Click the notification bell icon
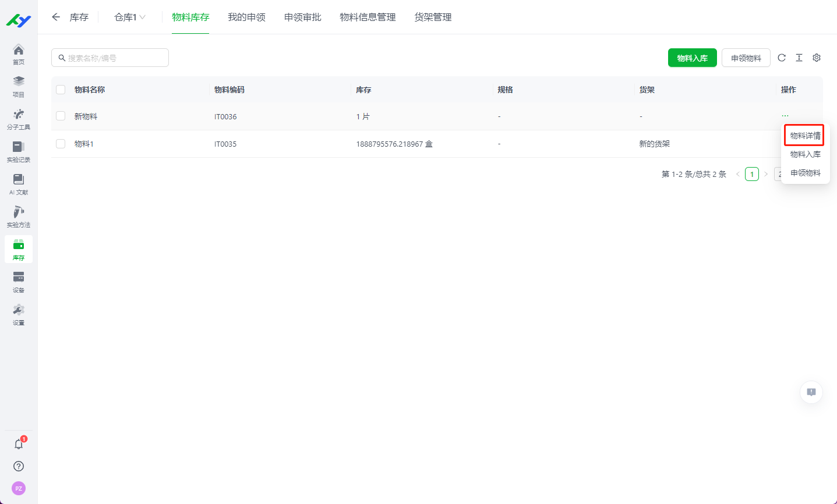 point(19,444)
